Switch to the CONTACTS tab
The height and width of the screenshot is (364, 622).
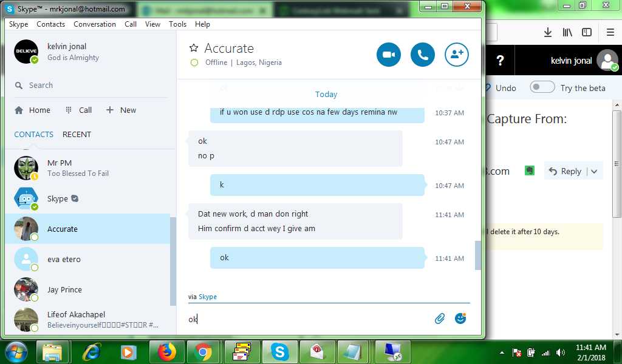click(x=34, y=134)
